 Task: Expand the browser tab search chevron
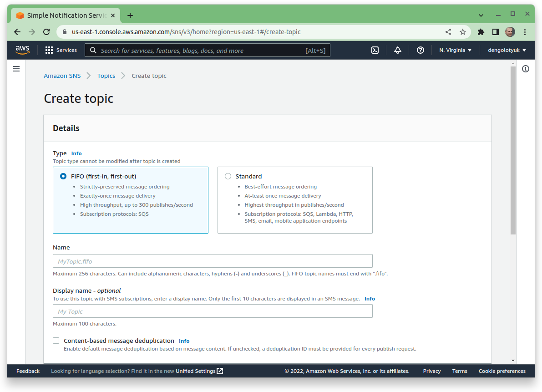pos(481,15)
